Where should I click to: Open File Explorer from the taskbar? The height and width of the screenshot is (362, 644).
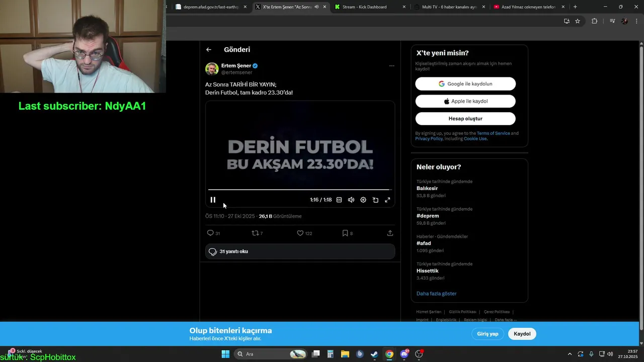pyautogui.click(x=345, y=354)
